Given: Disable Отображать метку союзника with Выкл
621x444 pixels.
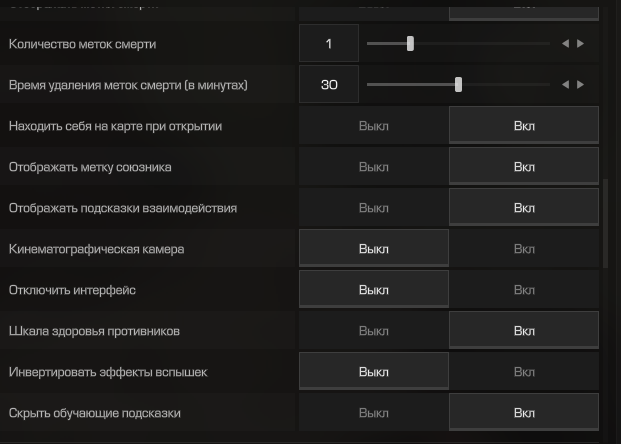Looking at the screenshot, I should point(374,167).
